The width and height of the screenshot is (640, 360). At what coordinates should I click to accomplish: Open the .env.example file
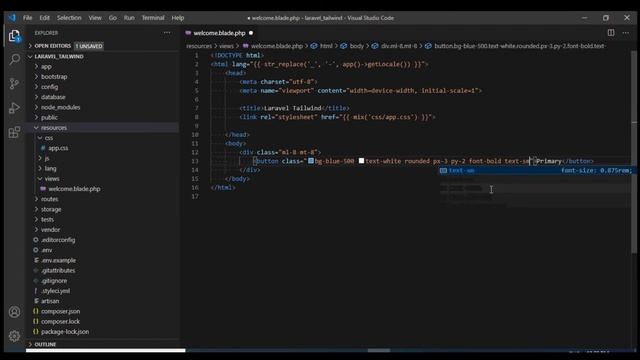point(58,260)
